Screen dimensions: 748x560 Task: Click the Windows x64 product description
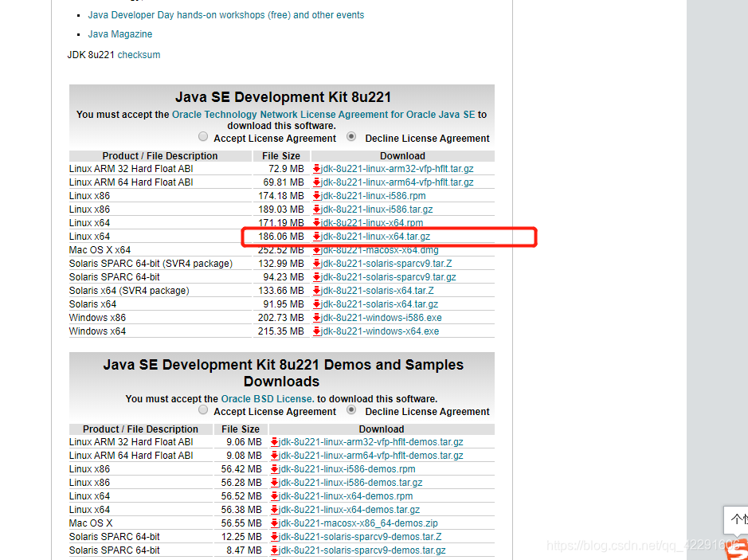97,331
